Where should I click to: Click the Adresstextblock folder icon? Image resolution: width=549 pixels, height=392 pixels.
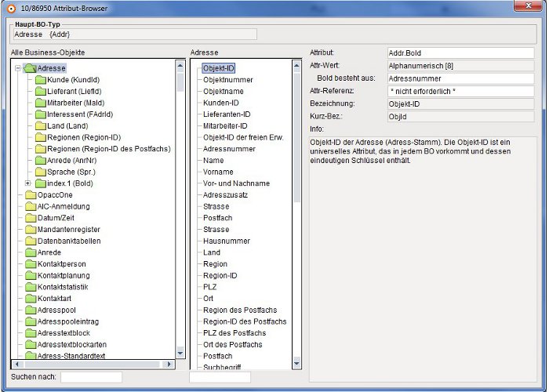pyautogui.click(x=31, y=333)
